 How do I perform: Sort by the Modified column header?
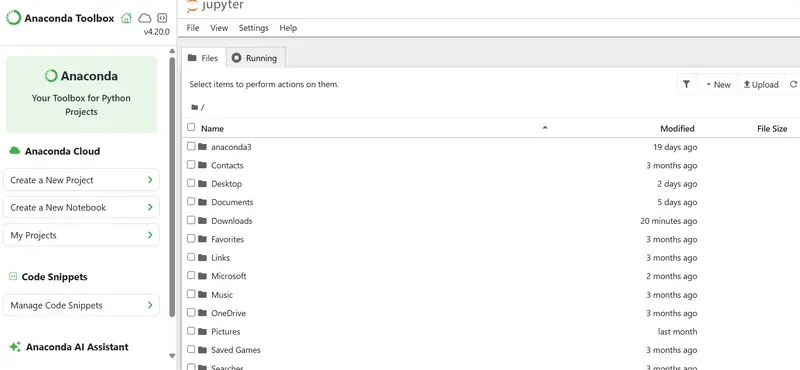pyautogui.click(x=677, y=129)
